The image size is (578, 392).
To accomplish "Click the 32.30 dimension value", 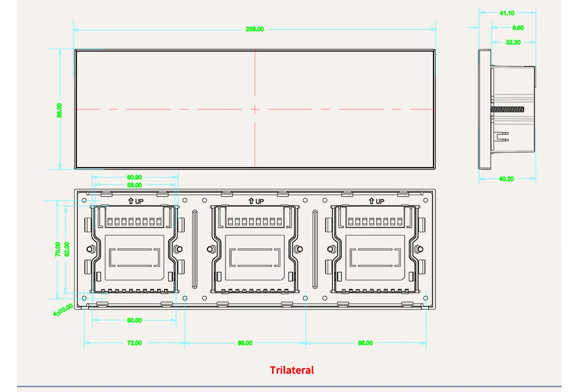I will click(513, 42).
